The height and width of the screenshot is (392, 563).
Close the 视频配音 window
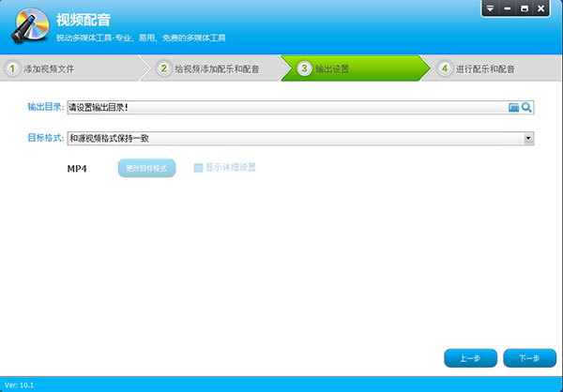(x=540, y=8)
